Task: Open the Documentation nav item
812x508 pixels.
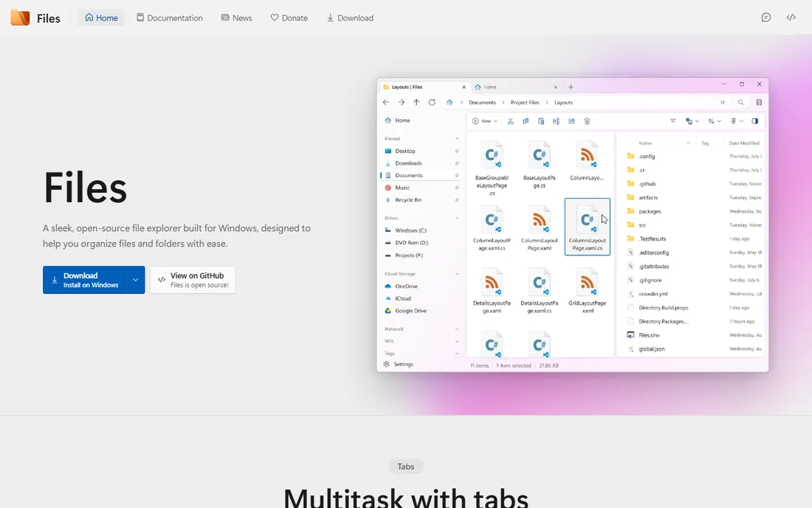Action: click(169, 18)
